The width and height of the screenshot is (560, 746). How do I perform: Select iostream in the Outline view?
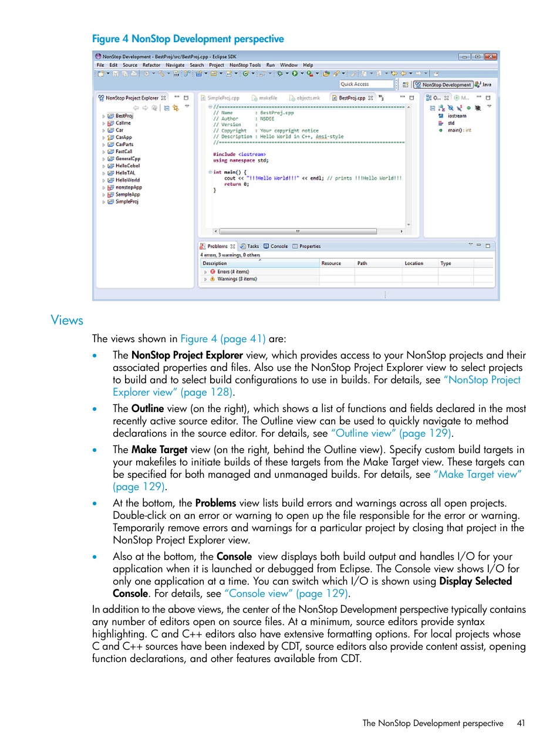click(453, 116)
